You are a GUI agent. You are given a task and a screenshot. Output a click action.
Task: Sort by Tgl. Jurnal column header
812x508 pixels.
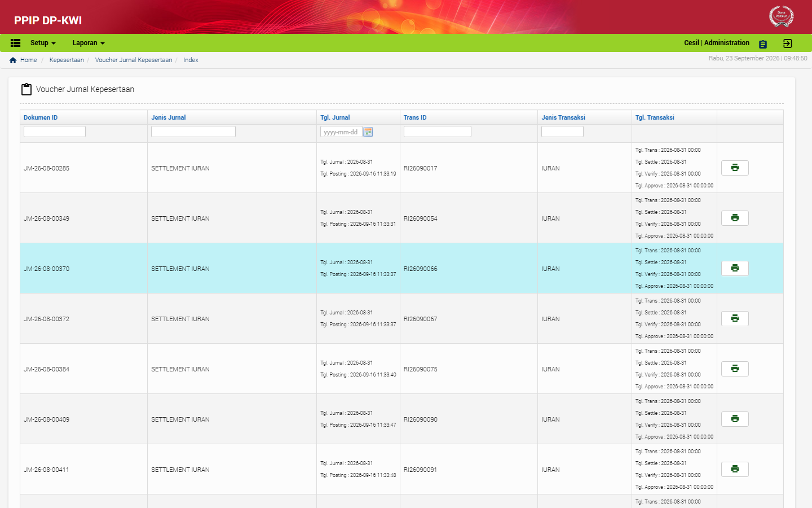[335, 117]
